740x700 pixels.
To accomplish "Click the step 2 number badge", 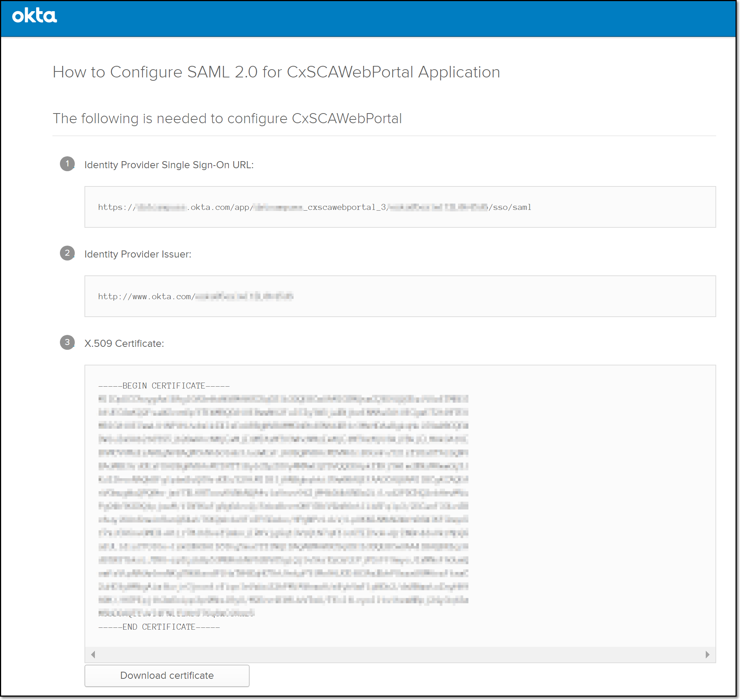I will pyautogui.click(x=67, y=253).
